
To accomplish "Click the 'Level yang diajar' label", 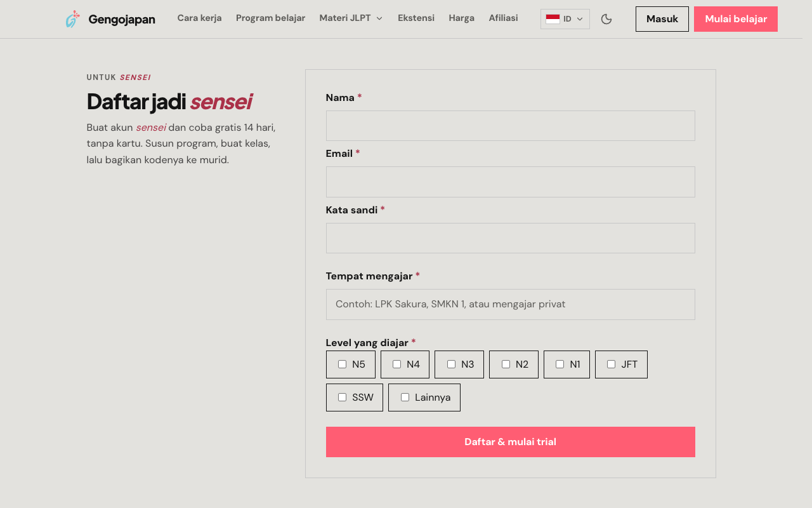I will pos(367,343).
